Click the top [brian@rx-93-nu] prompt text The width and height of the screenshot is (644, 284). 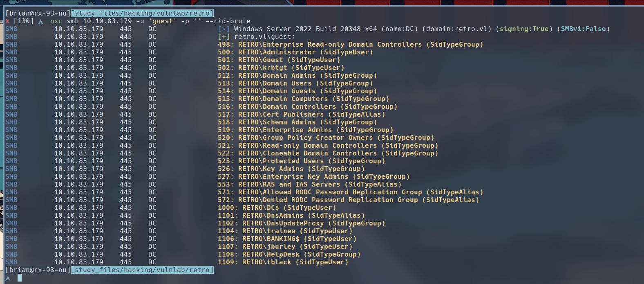(x=38, y=14)
